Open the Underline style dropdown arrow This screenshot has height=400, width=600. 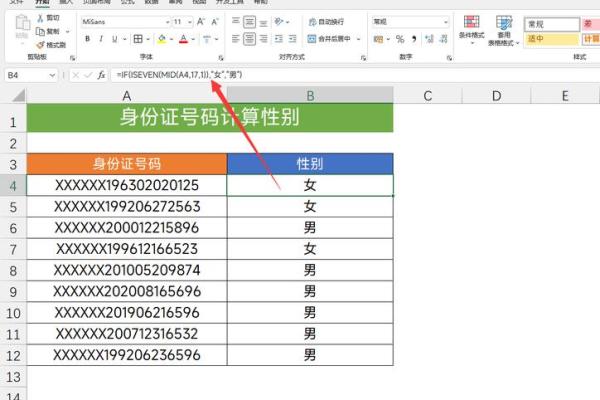coord(124,39)
